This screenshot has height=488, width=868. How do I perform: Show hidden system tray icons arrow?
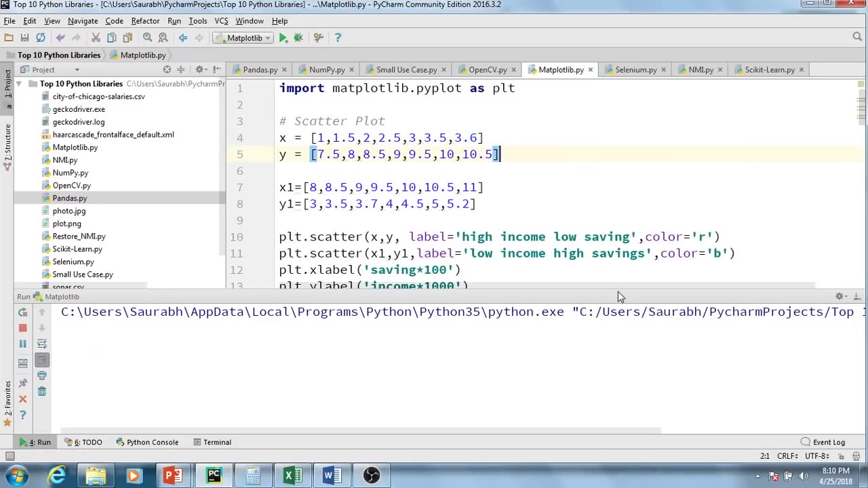pyautogui.click(x=757, y=475)
